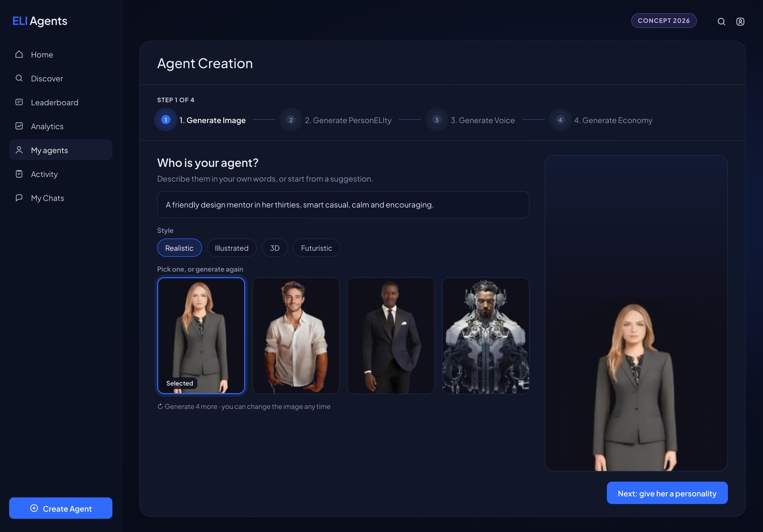763x532 pixels.
Task: Open the user profile icon at top right
Action: 741,21
